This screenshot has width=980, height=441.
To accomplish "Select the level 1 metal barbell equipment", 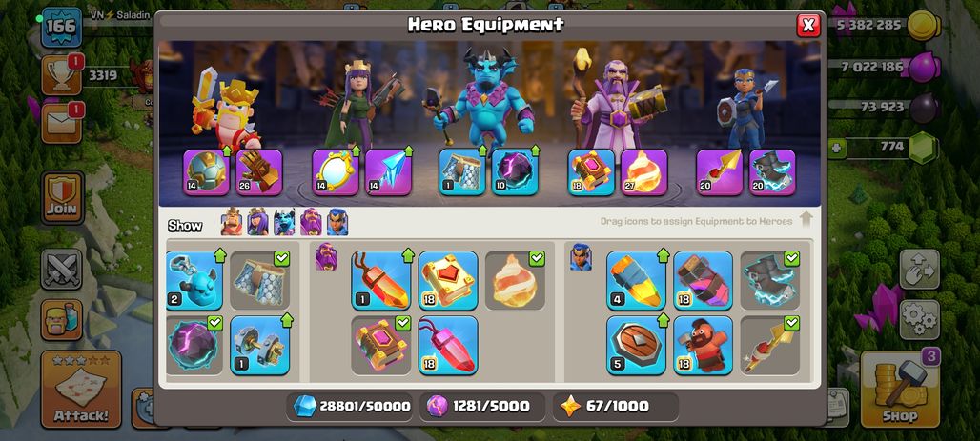I will pos(259,345).
